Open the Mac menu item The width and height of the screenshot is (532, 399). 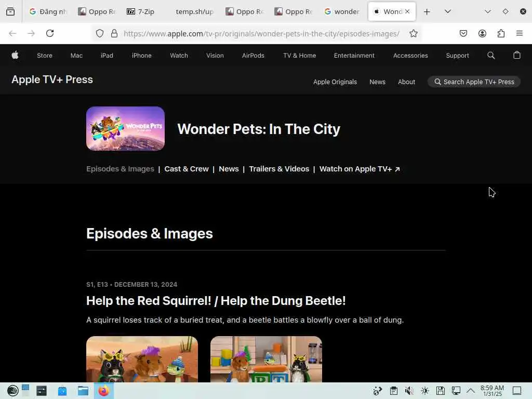pos(76,55)
